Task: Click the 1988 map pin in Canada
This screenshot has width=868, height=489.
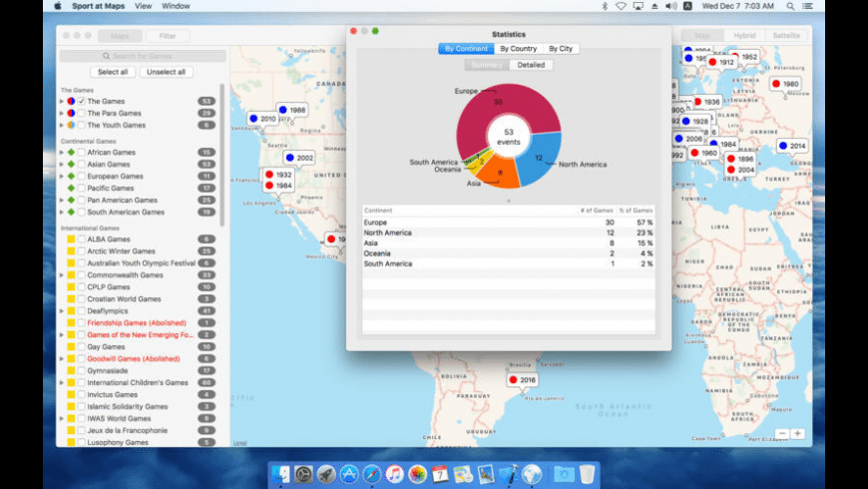Action: (292, 110)
